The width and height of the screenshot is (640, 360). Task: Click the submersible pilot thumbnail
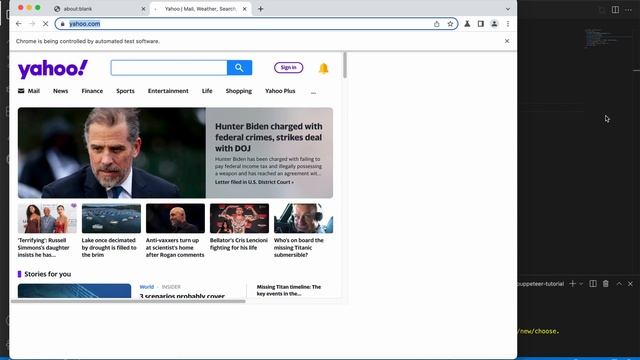tap(303, 218)
